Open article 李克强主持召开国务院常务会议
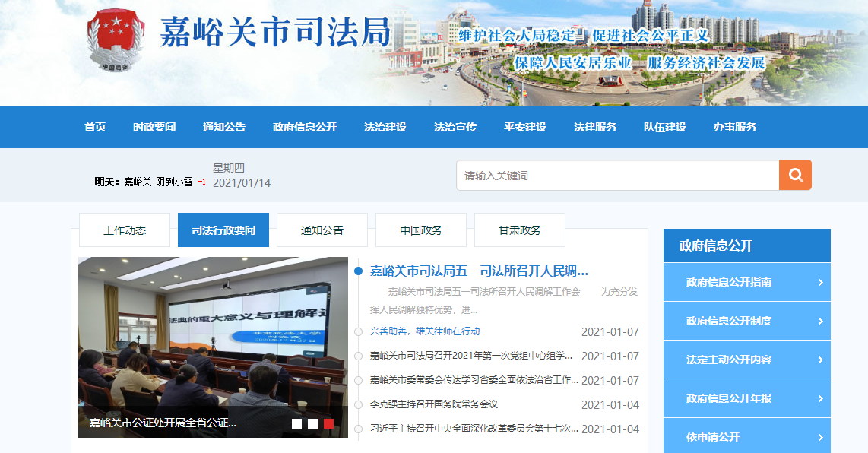This screenshot has width=868, height=453. tap(433, 404)
